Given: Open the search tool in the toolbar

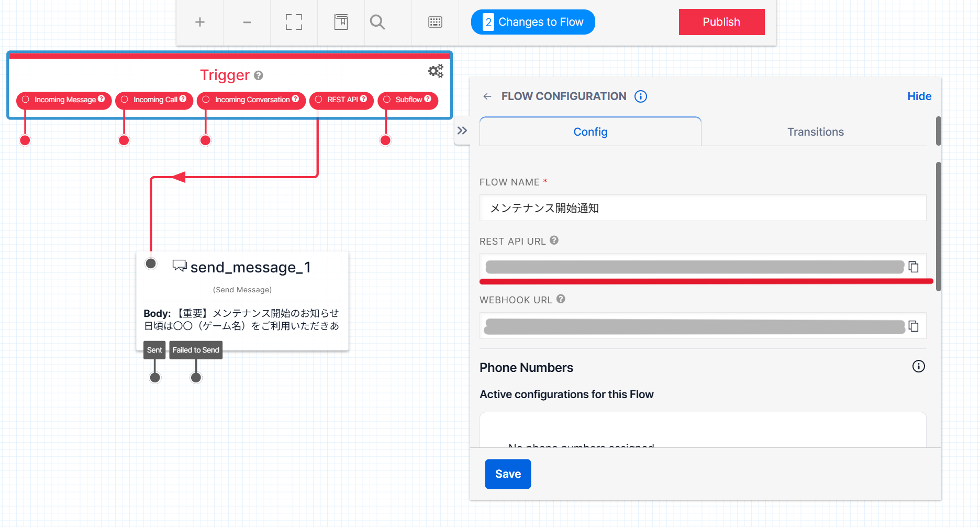Looking at the screenshot, I should [377, 22].
